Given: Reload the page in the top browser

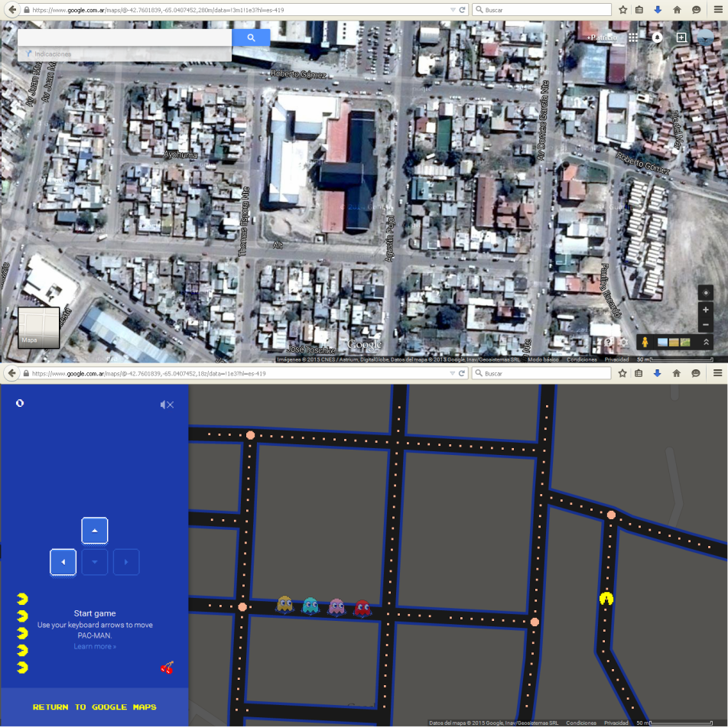Looking at the screenshot, I should point(462,10).
